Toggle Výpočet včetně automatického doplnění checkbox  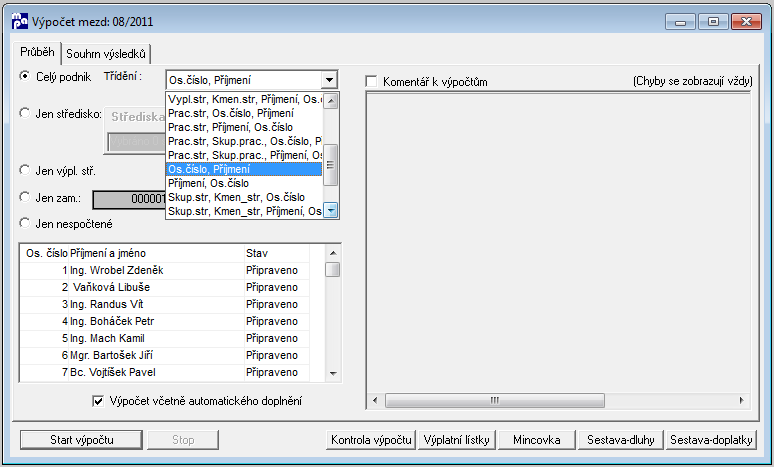coord(98,401)
